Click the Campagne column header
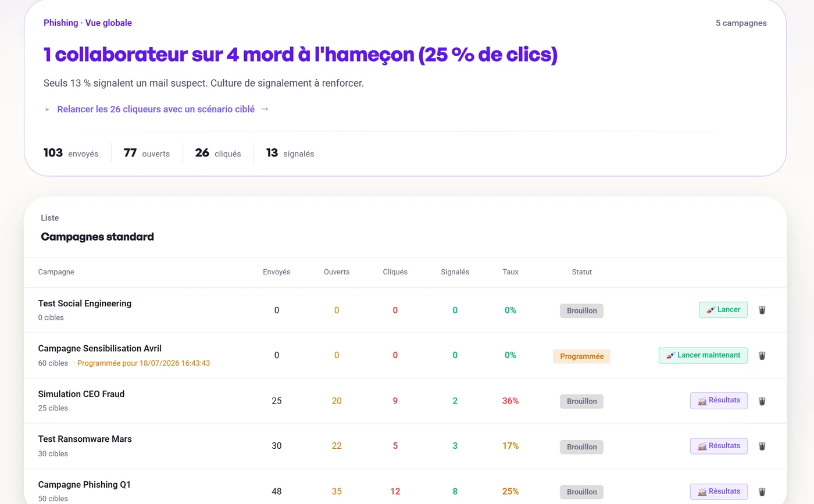The width and height of the screenshot is (814, 504). (56, 271)
